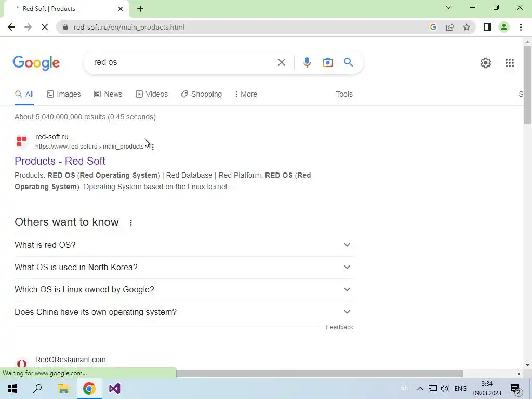Click the red-soft.ru site name
This screenshot has width=532, height=399.
coord(52,137)
